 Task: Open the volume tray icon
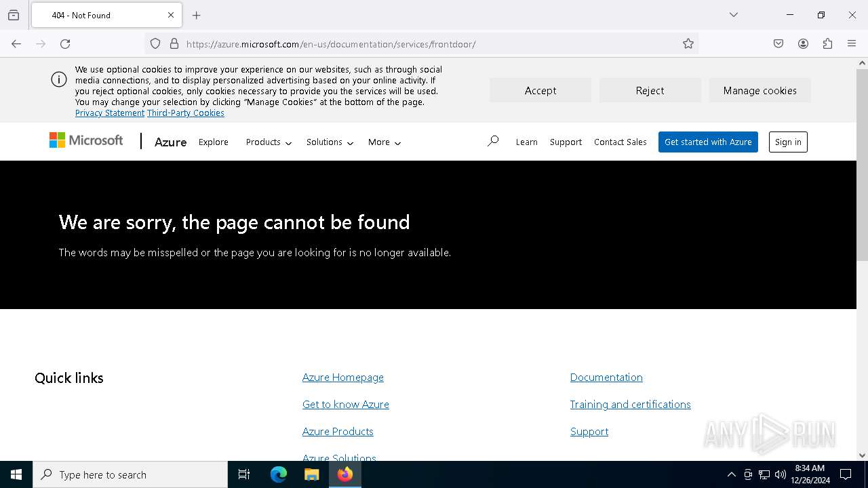[x=781, y=474]
